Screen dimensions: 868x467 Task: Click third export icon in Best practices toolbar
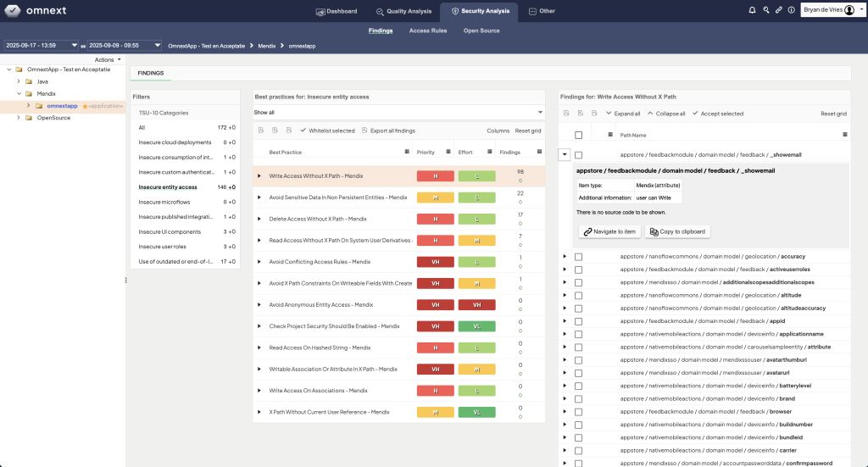tap(289, 131)
